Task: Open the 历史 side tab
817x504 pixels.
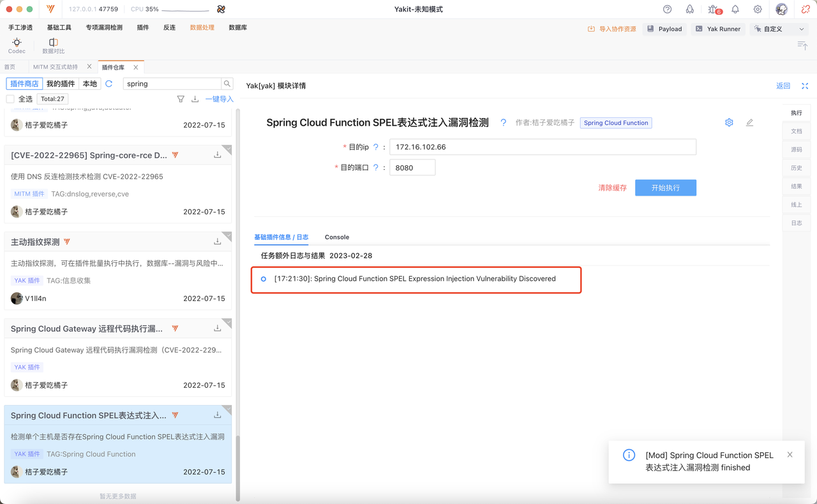Action: (x=797, y=168)
